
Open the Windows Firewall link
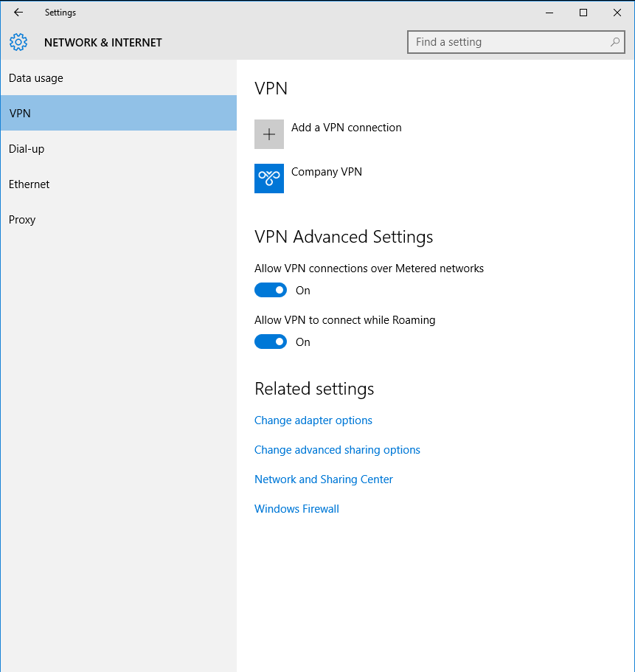point(296,509)
